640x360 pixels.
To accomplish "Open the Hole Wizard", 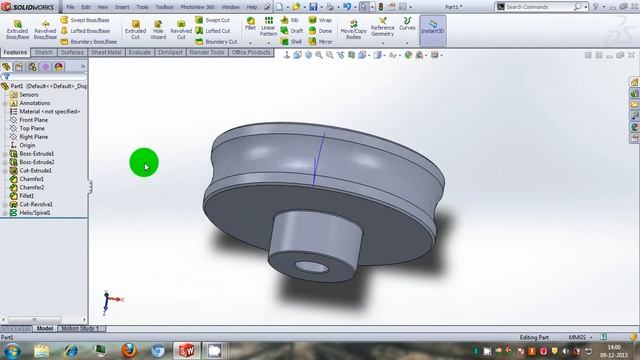I will [158, 30].
